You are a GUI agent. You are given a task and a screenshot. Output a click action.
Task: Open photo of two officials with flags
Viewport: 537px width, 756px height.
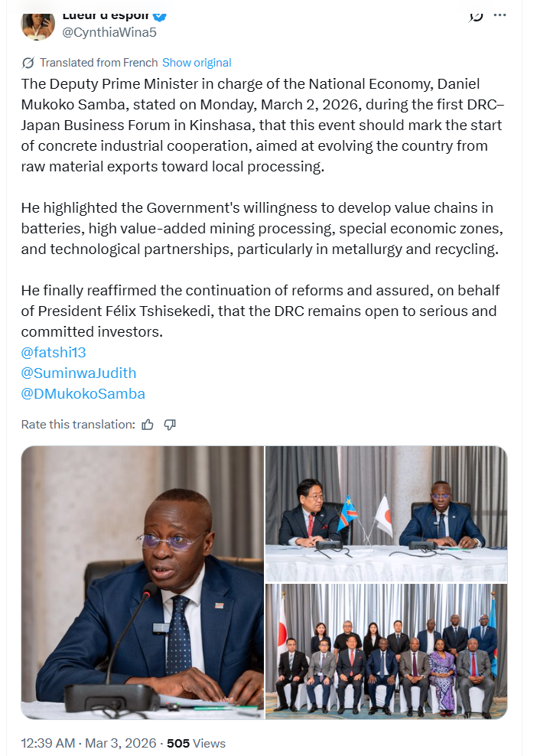(386, 513)
